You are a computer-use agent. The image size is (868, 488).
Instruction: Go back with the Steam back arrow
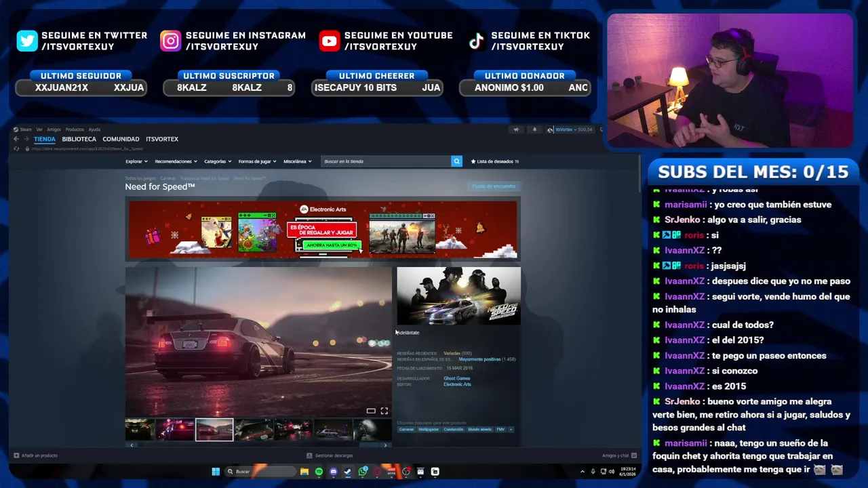[x=16, y=139]
